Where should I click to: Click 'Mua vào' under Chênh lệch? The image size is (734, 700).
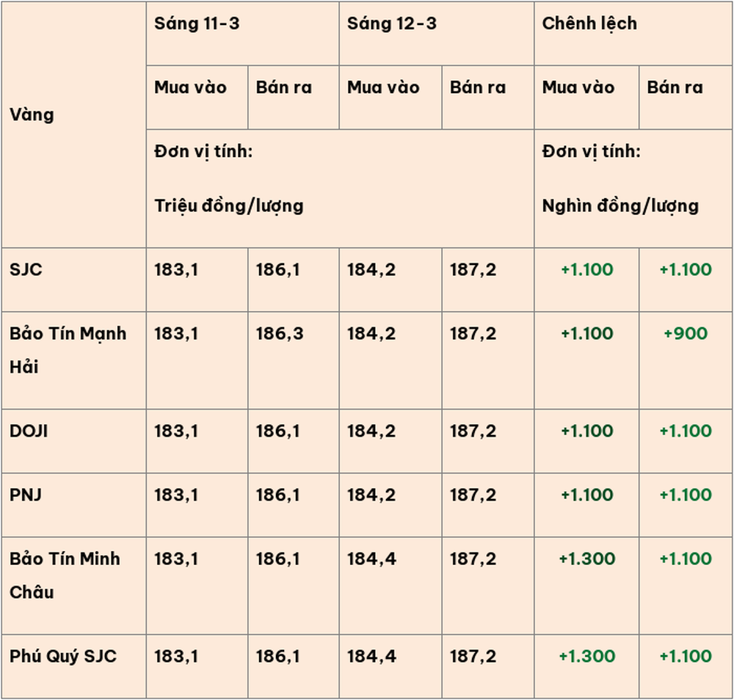(x=578, y=87)
